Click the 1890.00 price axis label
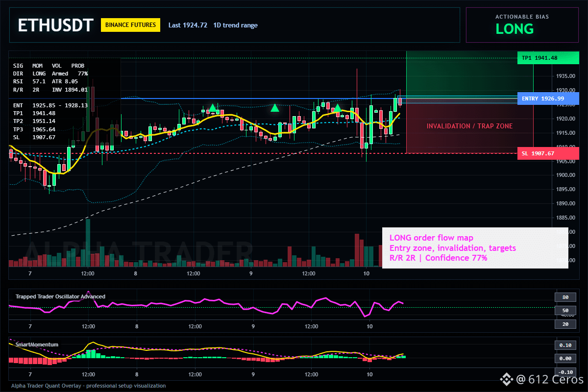This screenshot has width=588, height=392. click(x=565, y=203)
